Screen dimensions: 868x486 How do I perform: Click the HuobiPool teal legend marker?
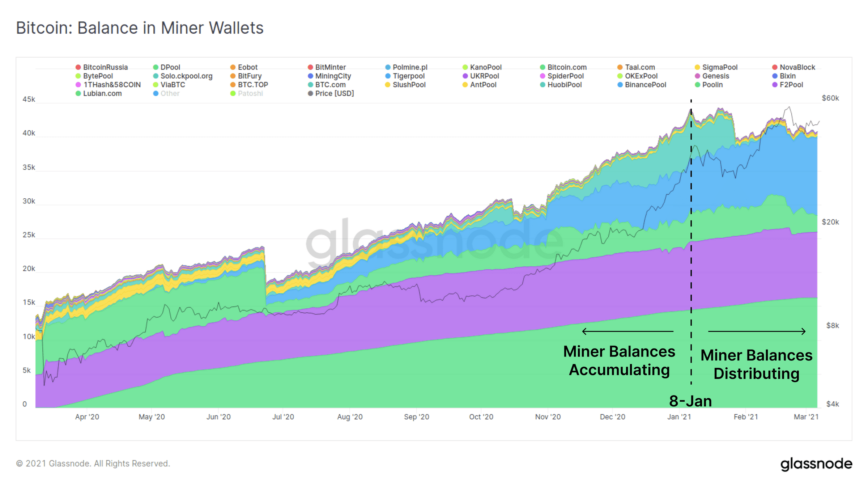542,85
